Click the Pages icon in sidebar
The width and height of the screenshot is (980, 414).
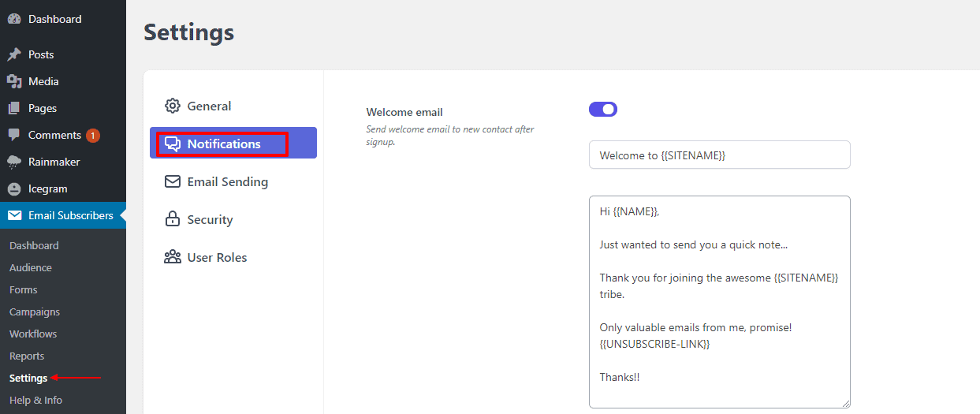(14, 108)
